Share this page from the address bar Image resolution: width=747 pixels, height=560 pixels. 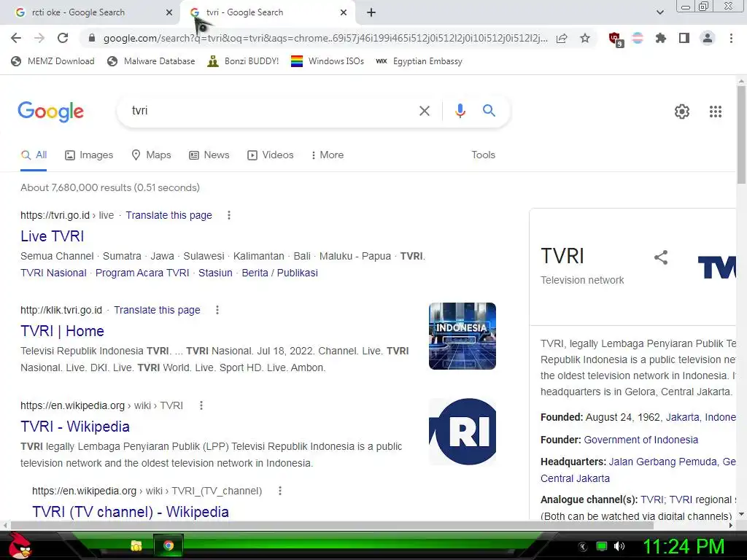[x=562, y=38]
